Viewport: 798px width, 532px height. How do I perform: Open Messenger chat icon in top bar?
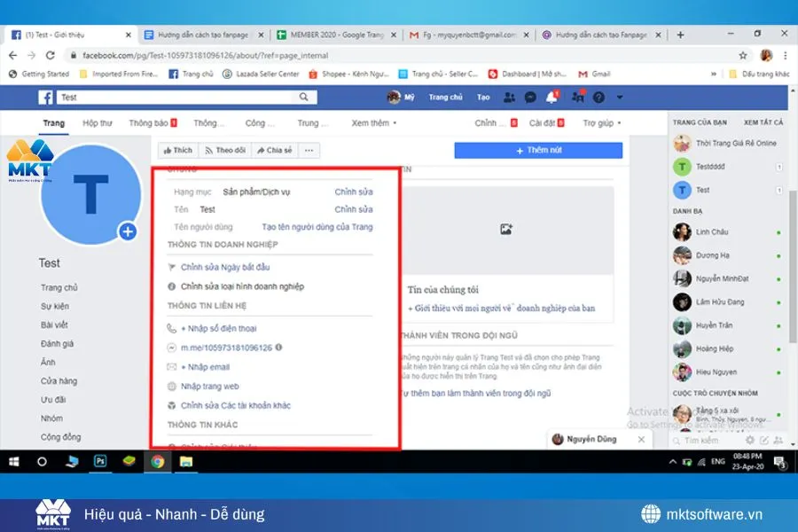click(529, 96)
